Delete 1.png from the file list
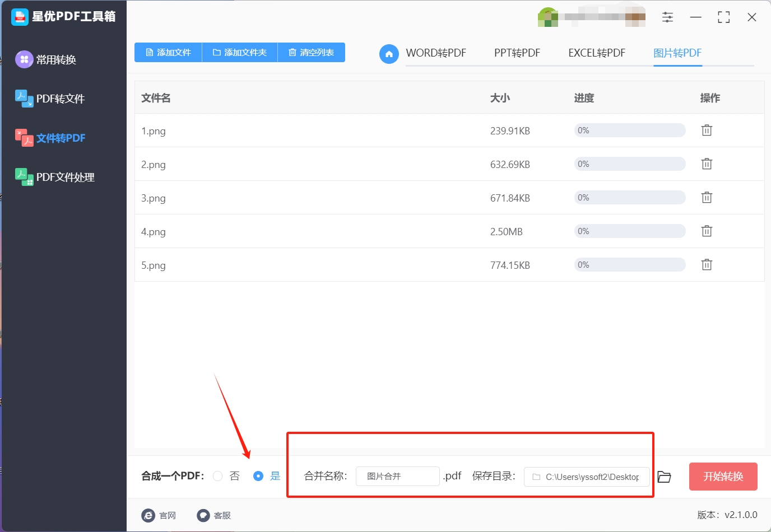 click(707, 130)
